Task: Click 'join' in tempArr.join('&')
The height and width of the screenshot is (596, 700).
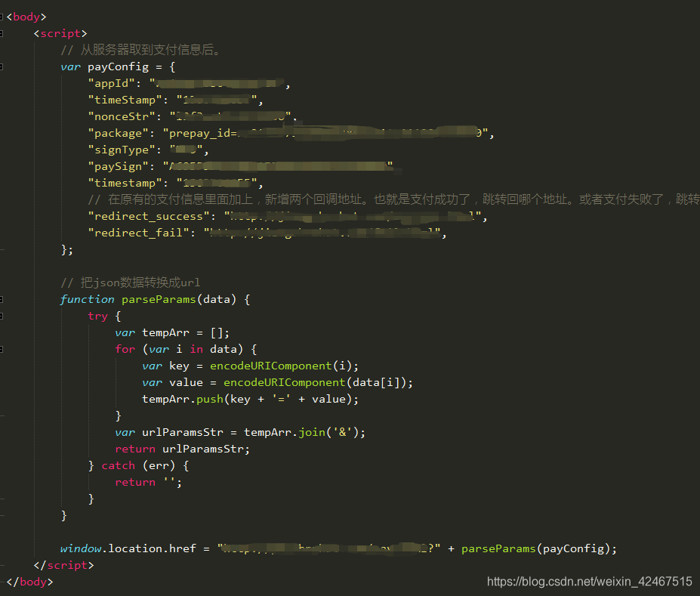Action: point(312,433)
